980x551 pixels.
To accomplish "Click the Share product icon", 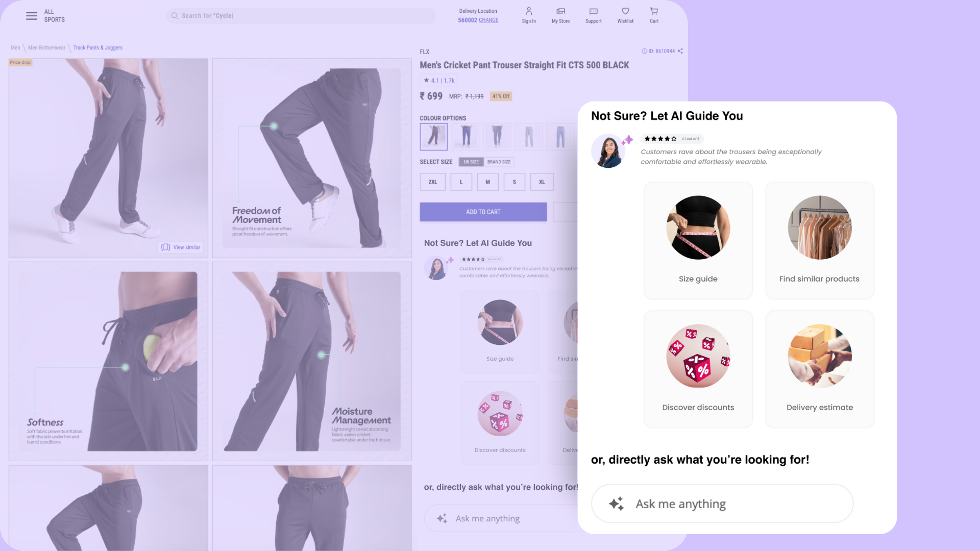I will [x=682, y=51].
